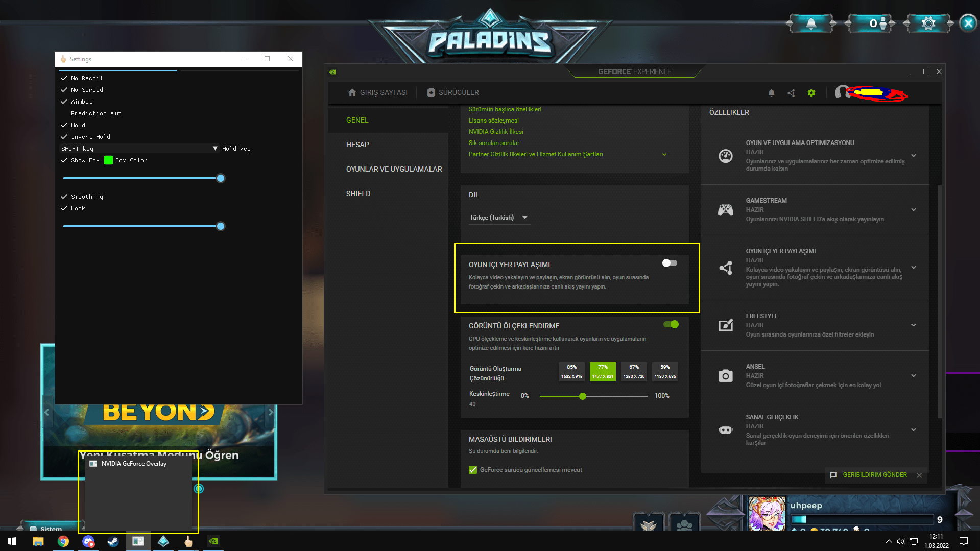Viewport: 980px width, 551px height.
Task: Expand the Freestyle feature chevron
Action: (x=914, y=325)
